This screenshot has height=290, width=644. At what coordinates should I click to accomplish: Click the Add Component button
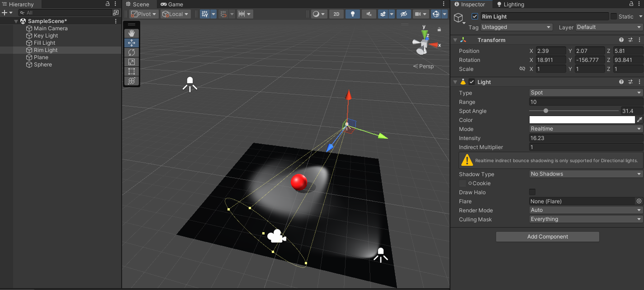[547, 236]
